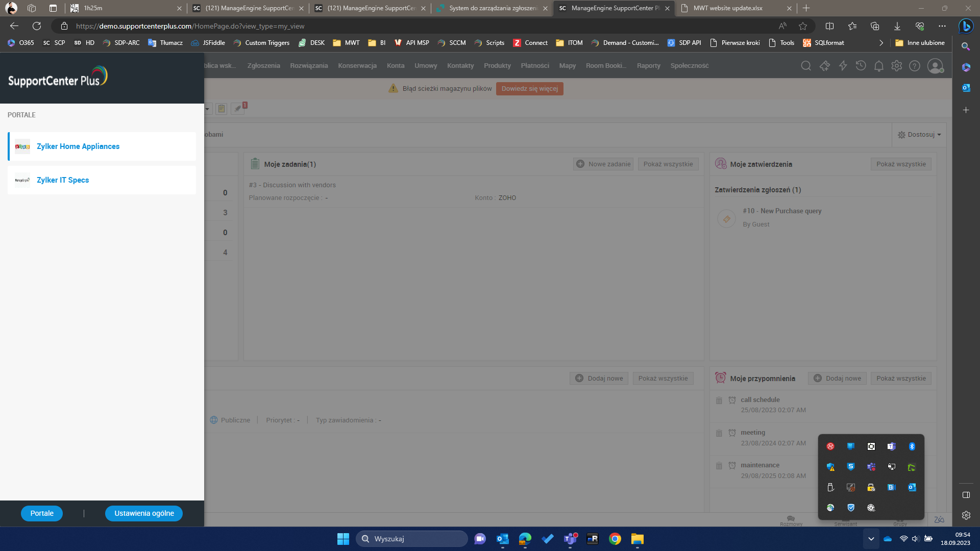Viewport: 980px width, 551px height.
Task: Select the Zylker IT Specs portal
Action: pyautogui.click(x=62, y=180)
